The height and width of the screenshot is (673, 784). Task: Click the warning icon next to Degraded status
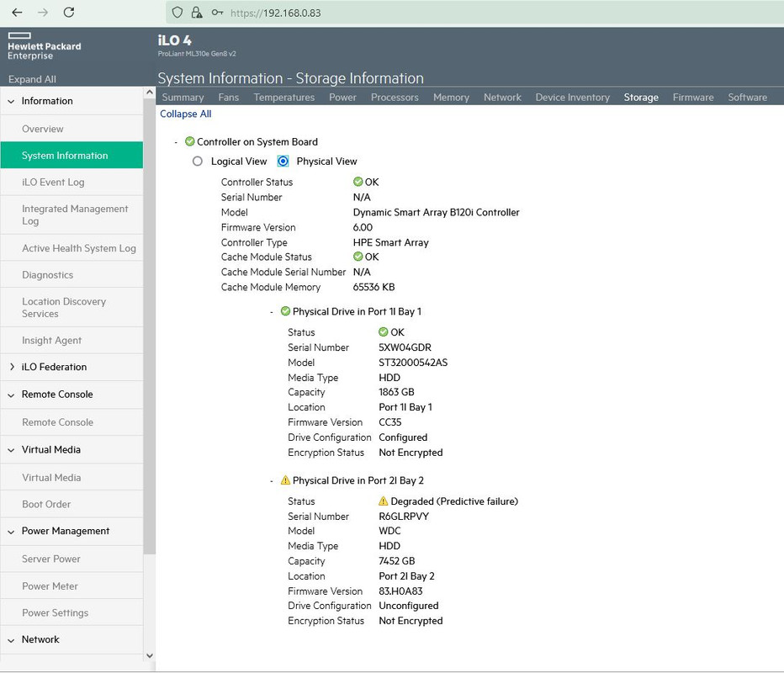[x=383, y=501]
